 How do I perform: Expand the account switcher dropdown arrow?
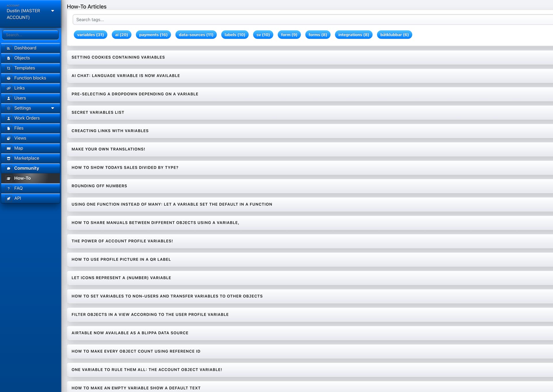click(x=52, y=11)
